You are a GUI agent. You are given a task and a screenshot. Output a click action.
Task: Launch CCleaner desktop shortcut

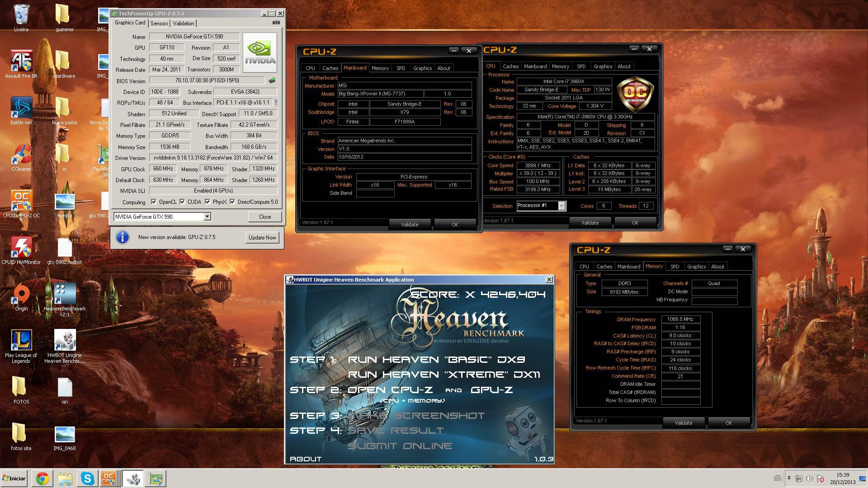point(21,158)
